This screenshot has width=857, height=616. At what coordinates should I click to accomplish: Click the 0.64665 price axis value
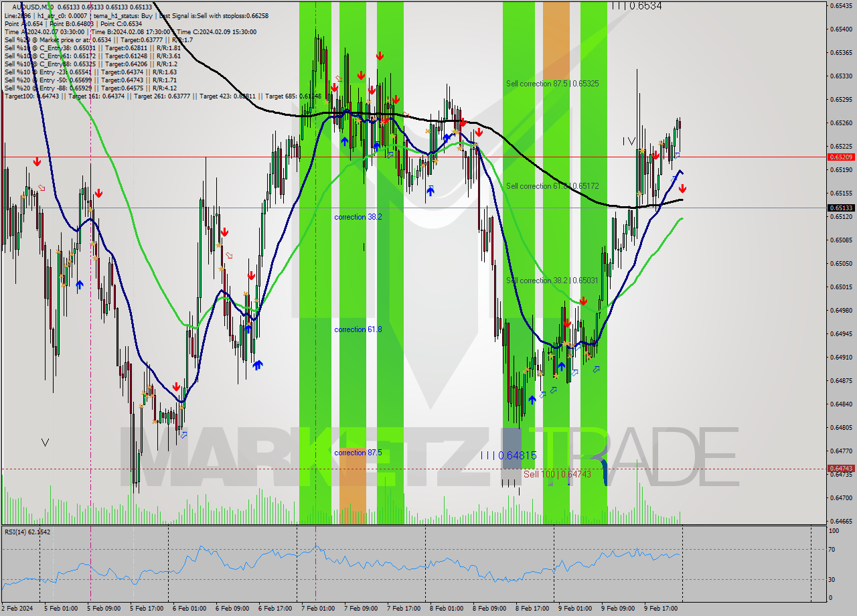point(842,521)
